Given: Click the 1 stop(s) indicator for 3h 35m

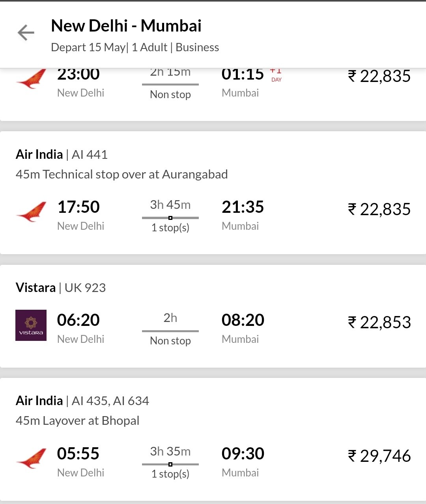Looking at the screenshot, I should click(x=170, y=474).
